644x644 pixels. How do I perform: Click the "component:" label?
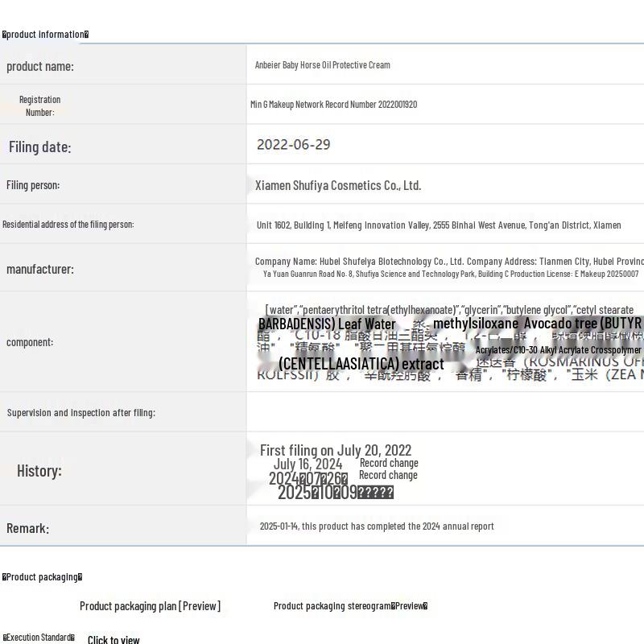tap(30, 342)
